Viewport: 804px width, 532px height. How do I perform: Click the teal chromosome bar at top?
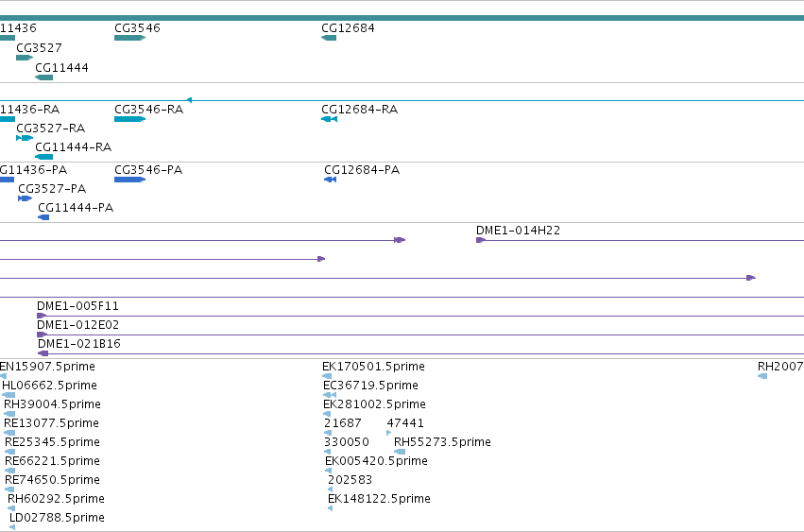click(402, 18)
